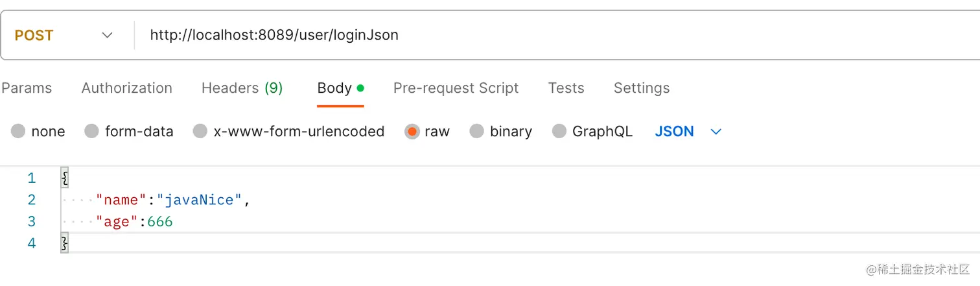Expand the JSON format dropdown arrow

[x=716, y=132]
